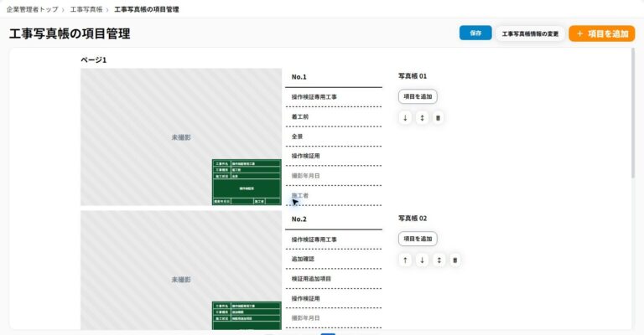Click the vertical scrollbar of the item list
Image resolution: width=644 pixels, height=335 pixels.
(633, 113)
